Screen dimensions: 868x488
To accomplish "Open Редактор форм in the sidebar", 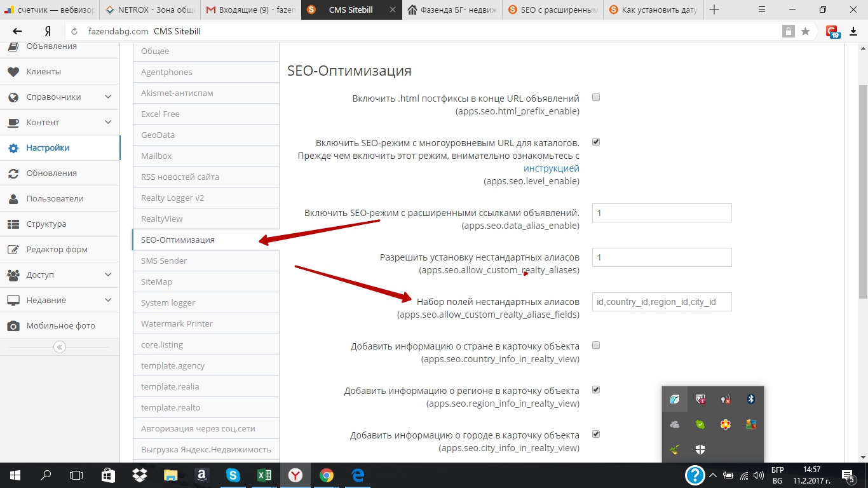I will 60,250.
